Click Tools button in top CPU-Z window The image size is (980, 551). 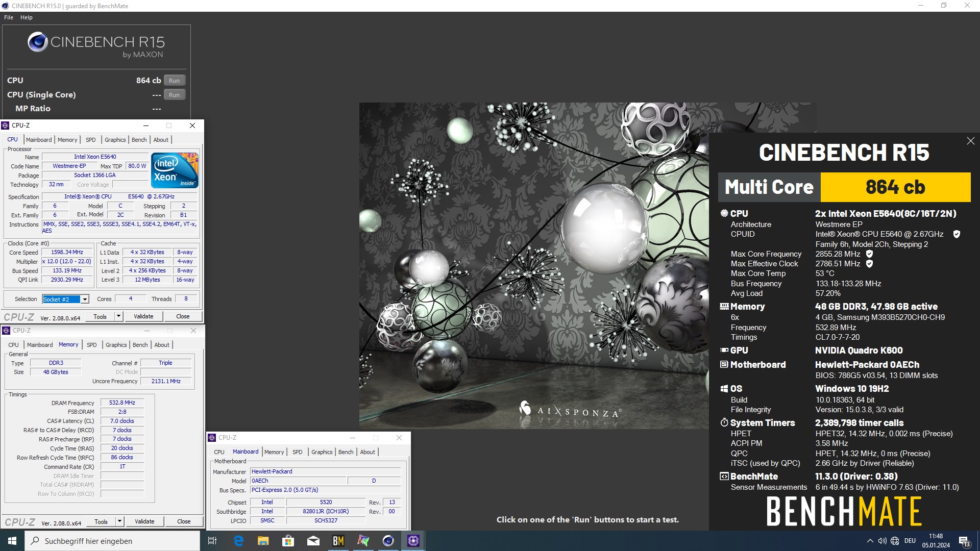100,317
